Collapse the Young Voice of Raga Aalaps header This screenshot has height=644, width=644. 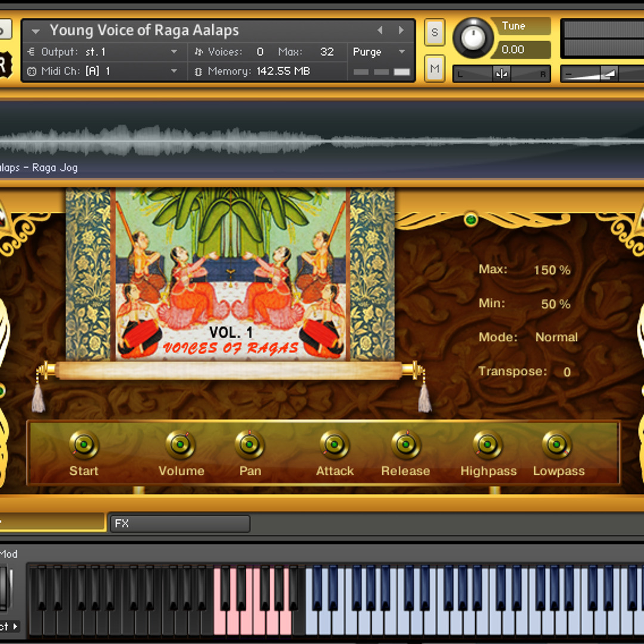pyautogui.click(x=36, y=30)
